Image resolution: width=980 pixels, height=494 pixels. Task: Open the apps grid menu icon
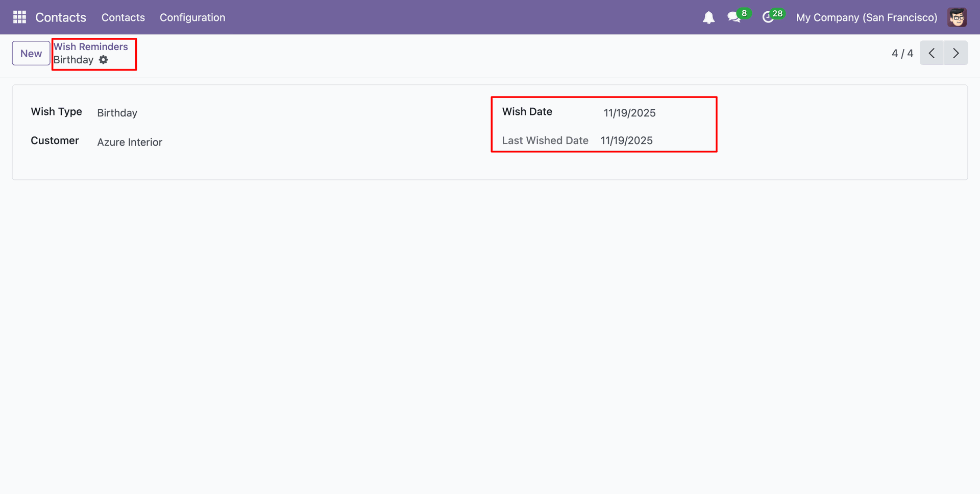(x=19, y=17)
